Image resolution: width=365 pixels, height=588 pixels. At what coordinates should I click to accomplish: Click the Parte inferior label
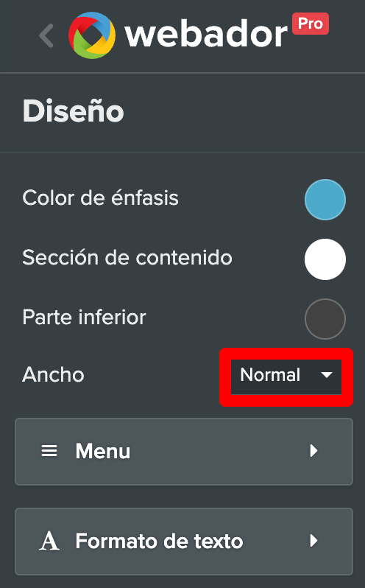(x=84, y=318)
